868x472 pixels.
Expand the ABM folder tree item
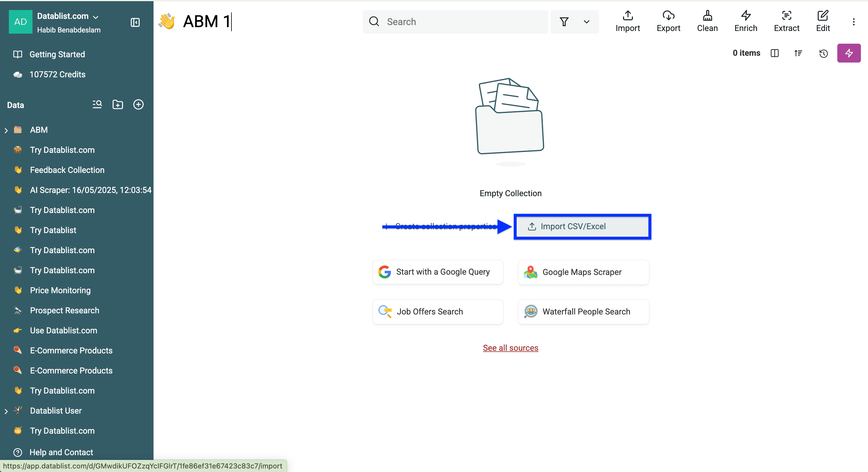6,130
